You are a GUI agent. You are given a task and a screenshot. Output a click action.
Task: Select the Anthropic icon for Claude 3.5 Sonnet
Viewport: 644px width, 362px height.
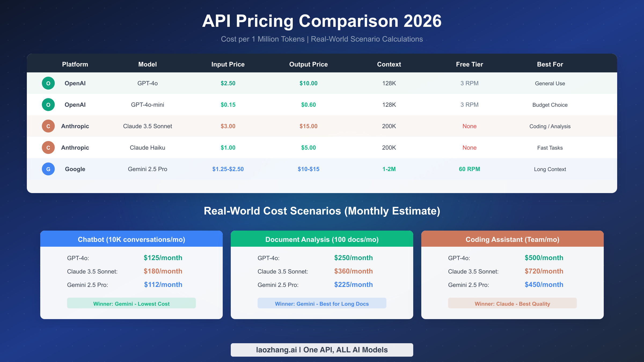coord(48,126)
